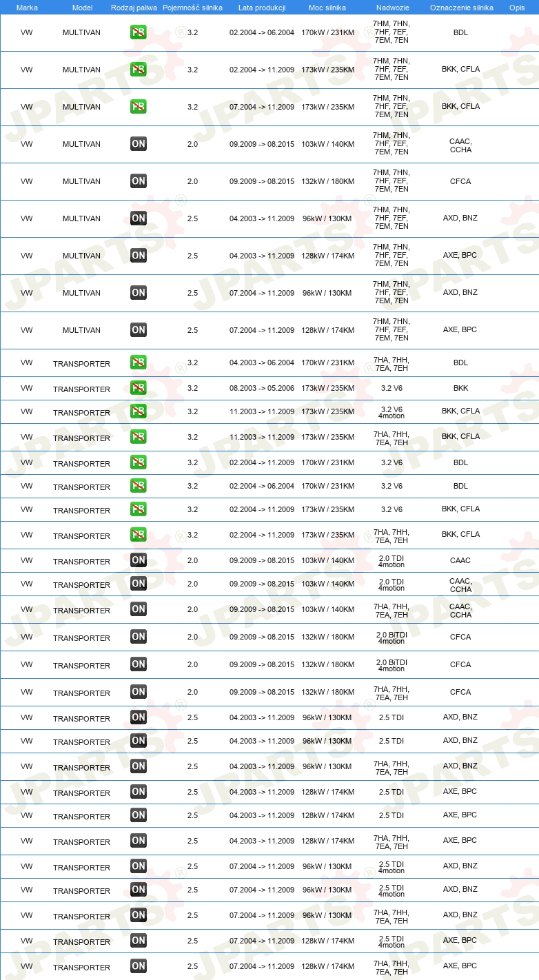
Task: Click the 'Lata produkcji' column header
Action: tap(262, 7)
